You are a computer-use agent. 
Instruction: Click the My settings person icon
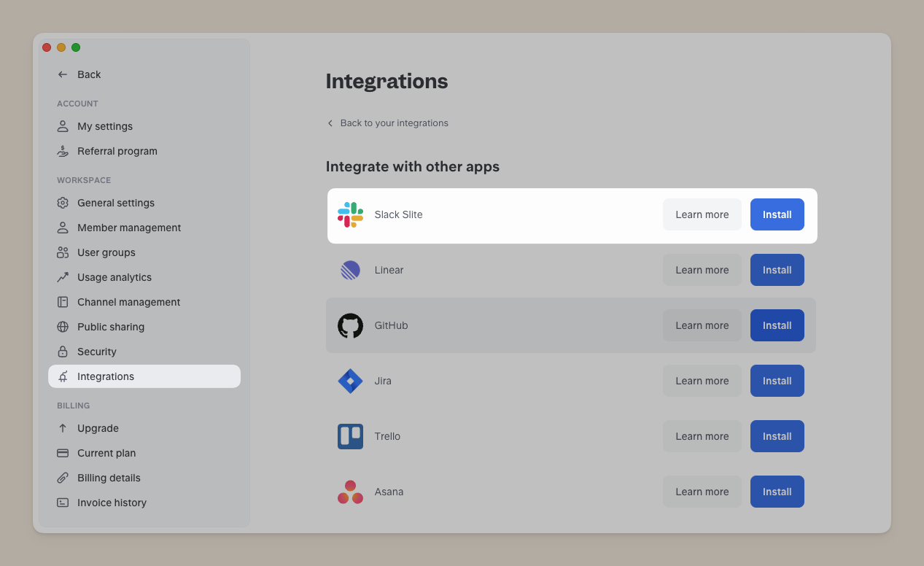tap(63, 126)
